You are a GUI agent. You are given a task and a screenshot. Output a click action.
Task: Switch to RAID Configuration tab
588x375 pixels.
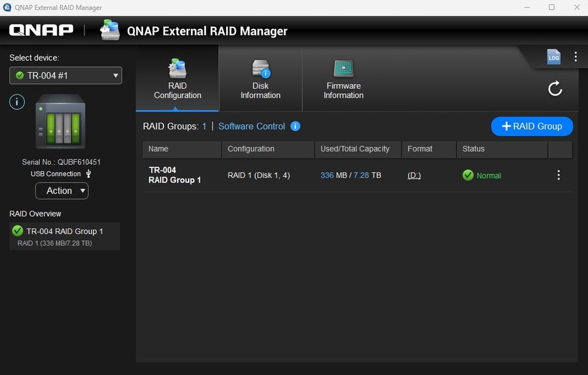coord(178,79)
